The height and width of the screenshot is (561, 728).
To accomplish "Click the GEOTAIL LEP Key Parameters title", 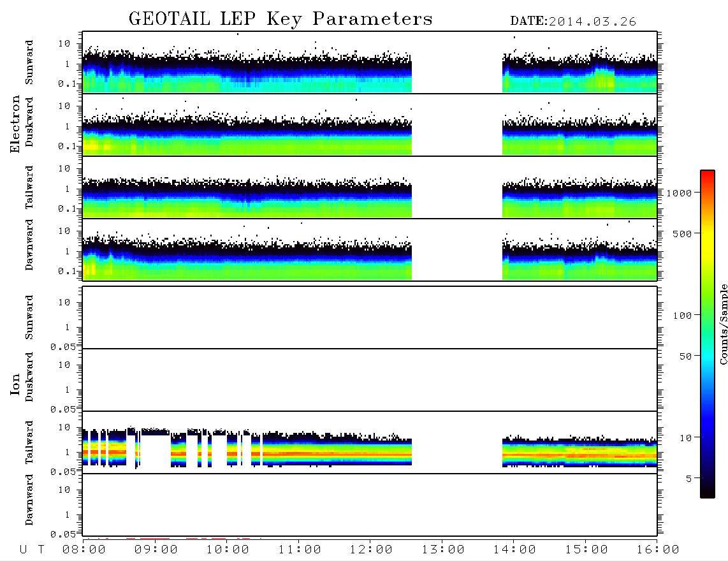I will point(280,19).
